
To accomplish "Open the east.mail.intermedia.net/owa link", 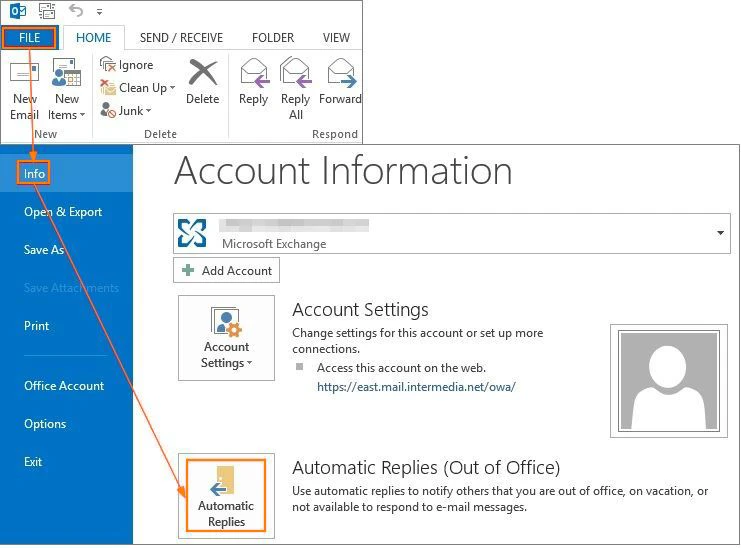I will (416, 387).
